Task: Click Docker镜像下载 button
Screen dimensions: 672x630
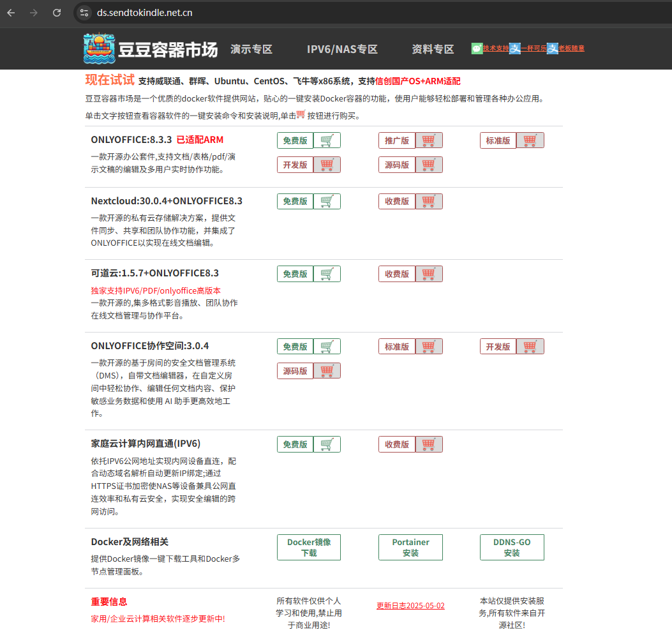Action: (309, 547)
